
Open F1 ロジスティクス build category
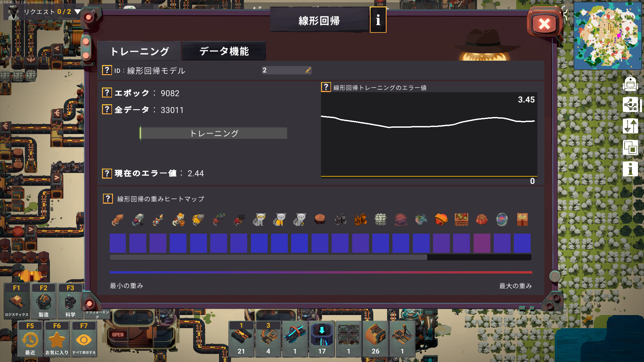coord(16,301)
